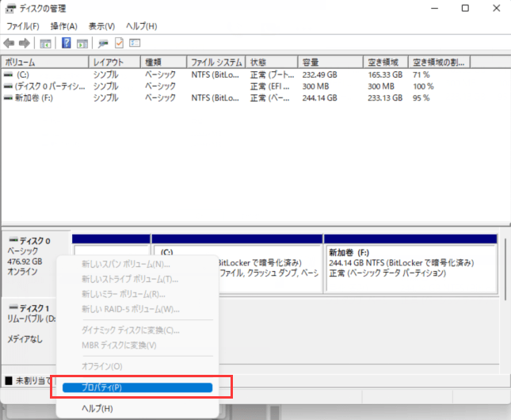The width and height of the screenshot is (511, 420).
Task: Toggle the action pane toolbar icon
Action: tap(82, 43)
